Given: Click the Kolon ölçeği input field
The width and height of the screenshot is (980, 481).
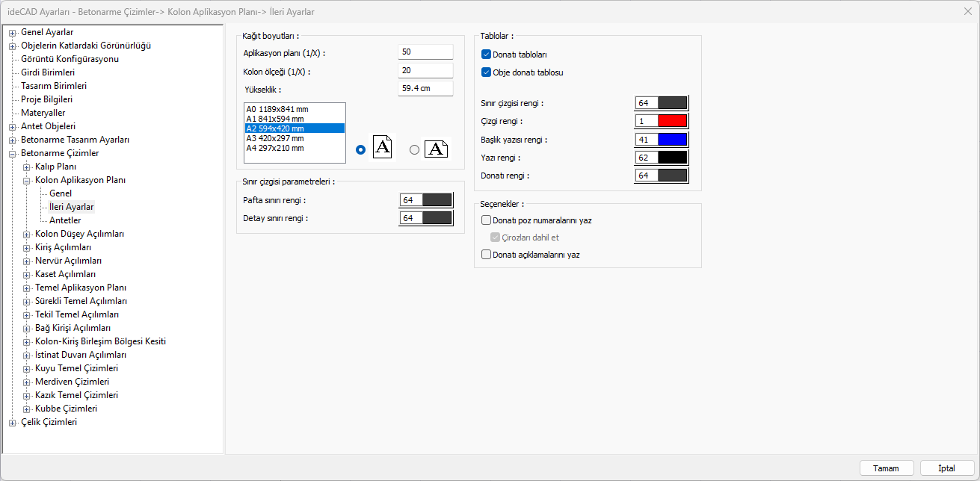Looking at the screenshot, I should pyautogui.click(x=425, y=70).
